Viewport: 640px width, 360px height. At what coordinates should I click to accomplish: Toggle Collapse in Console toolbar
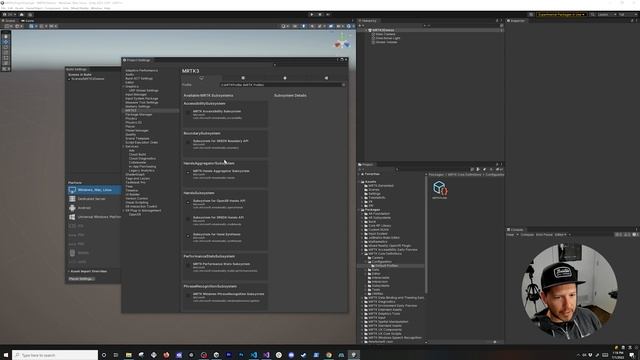coord(527,235)
